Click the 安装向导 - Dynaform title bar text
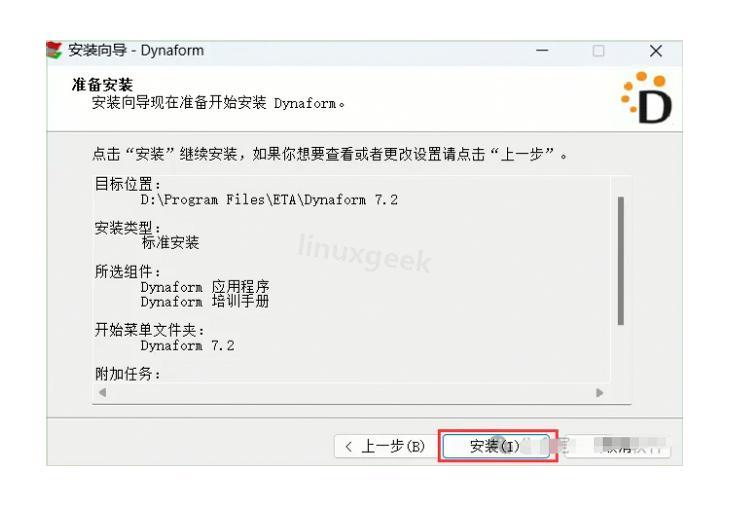Image resolution: width=730 pixels, height=506 pixels. (x=136, y=50)
